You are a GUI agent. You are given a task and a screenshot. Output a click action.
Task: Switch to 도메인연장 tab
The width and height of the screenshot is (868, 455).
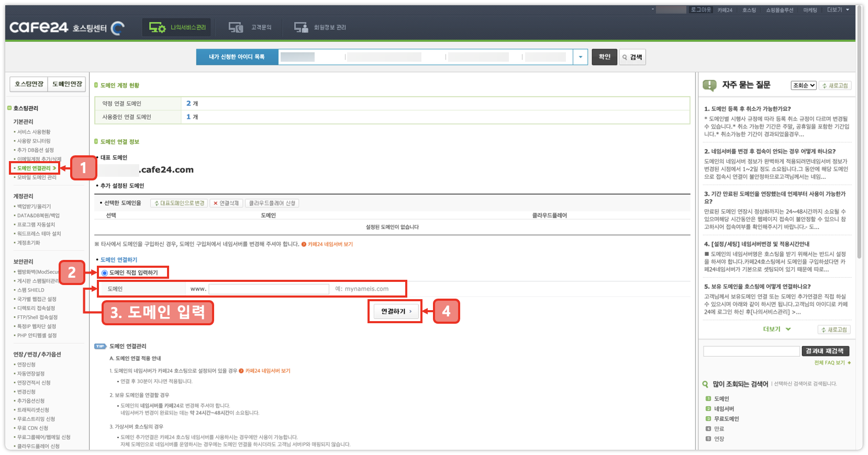tap(67, 84)
